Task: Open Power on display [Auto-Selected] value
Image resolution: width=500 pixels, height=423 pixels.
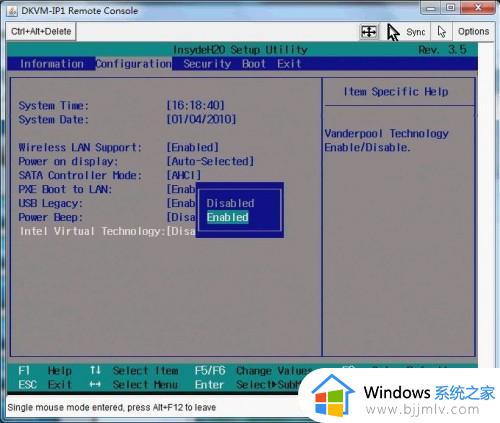Action: point(210,161)
